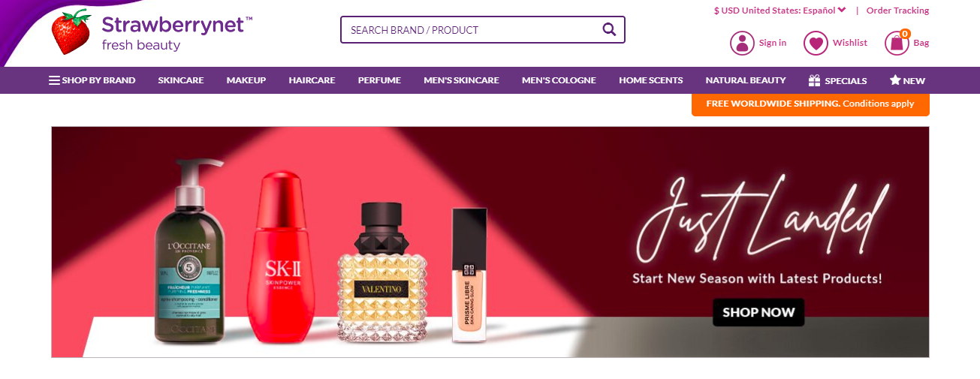Select the Home Scents menu item
This screenshot has height=379, width=980.
651,80
